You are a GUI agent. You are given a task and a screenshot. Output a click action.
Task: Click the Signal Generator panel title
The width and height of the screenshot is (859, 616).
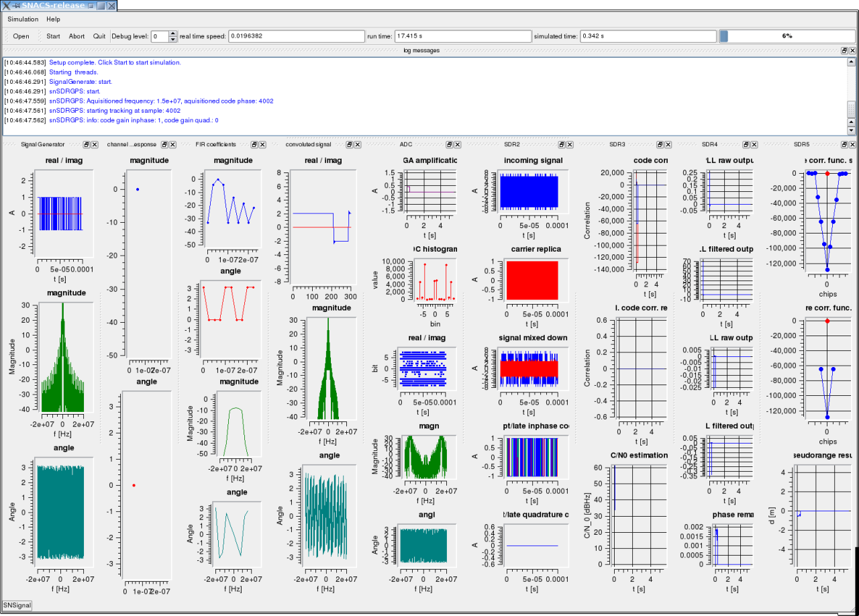click(42, 144)
